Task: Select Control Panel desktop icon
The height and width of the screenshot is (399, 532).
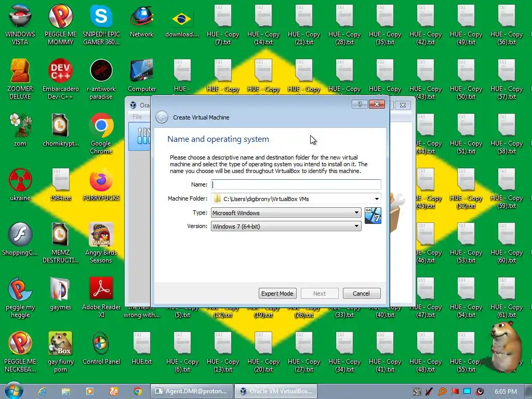Action: 101,349
